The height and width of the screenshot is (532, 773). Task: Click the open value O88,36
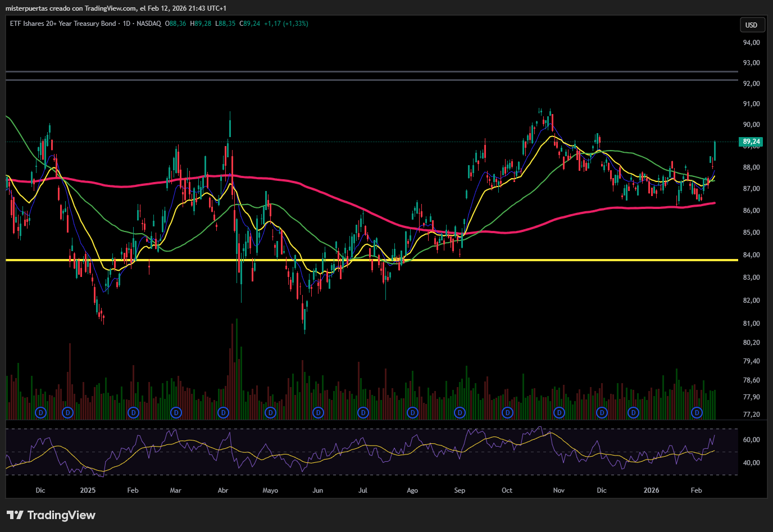tap(176, 24)
